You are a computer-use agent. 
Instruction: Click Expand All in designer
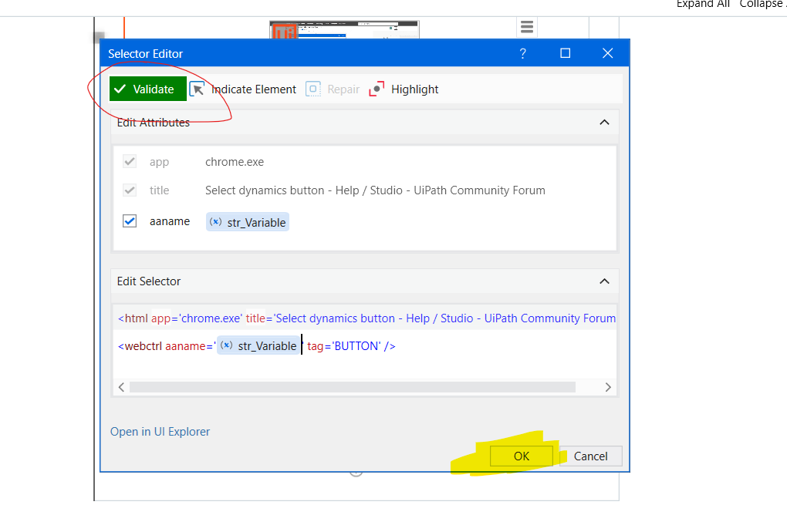point(703,4)
